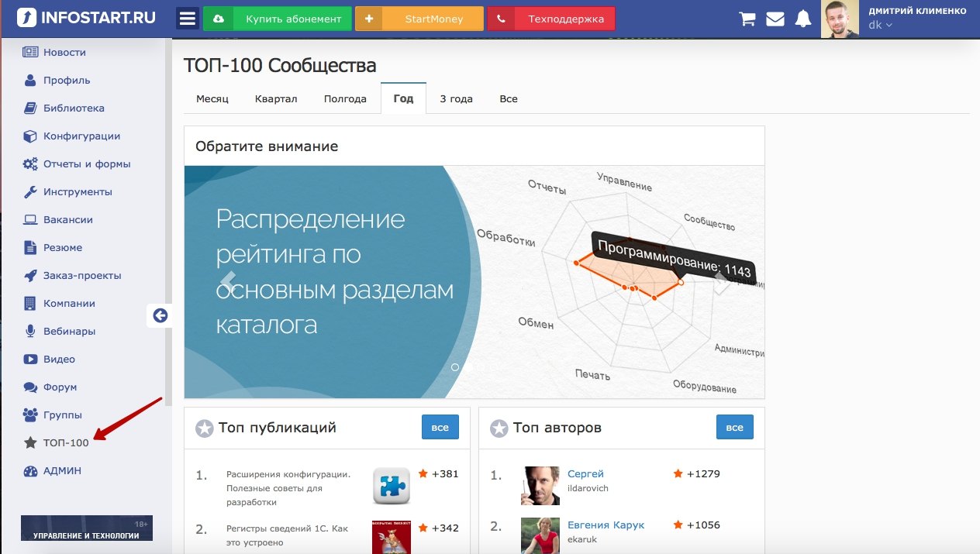Click the ТОП-100 star icon

30,442
